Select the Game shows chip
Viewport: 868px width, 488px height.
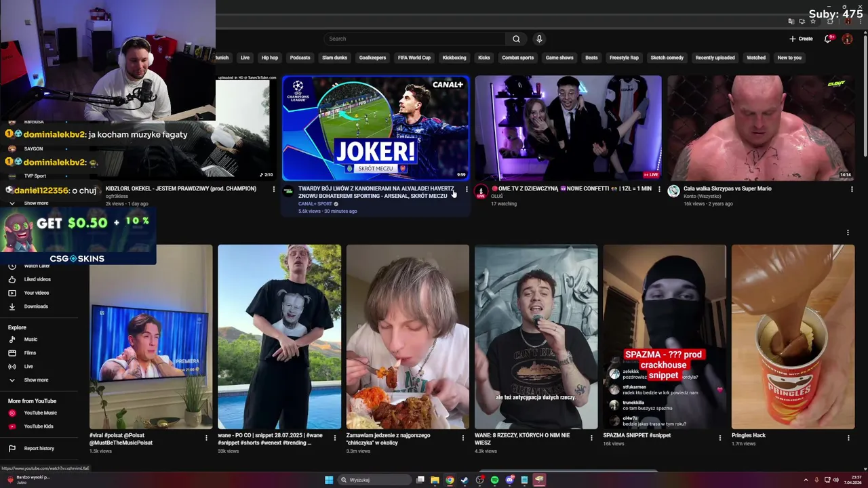pos(559,58)
